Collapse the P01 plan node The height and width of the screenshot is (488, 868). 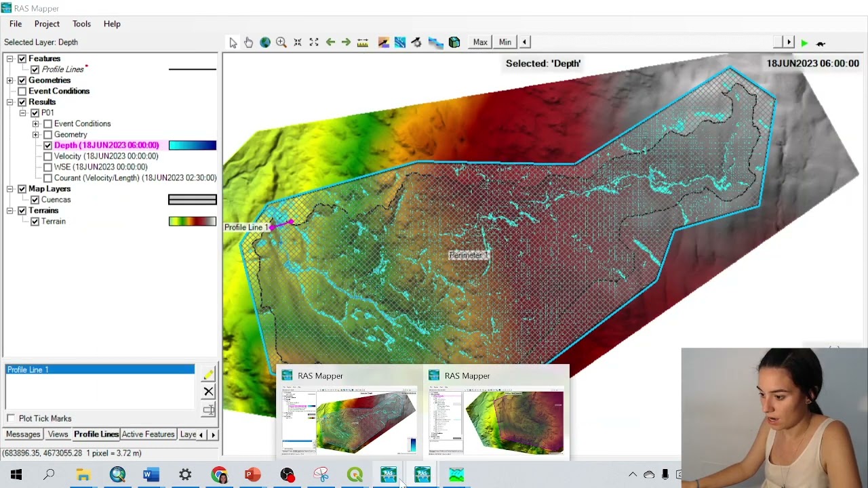(x=23, y=113)
